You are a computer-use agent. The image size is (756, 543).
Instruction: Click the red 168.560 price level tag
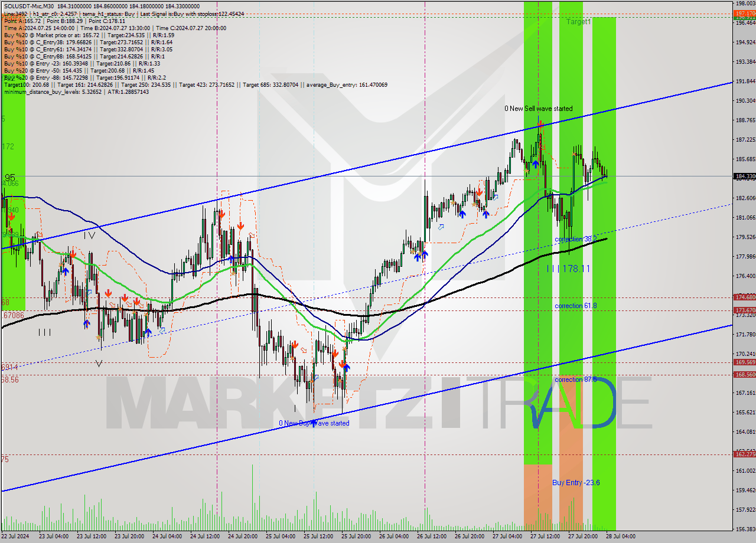tap(744, 374)
